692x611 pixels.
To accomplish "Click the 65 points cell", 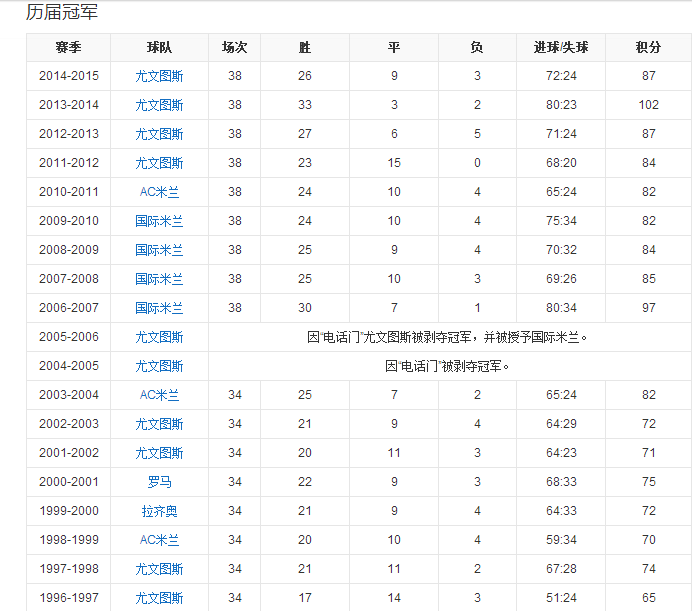I will tap(648, 598).
